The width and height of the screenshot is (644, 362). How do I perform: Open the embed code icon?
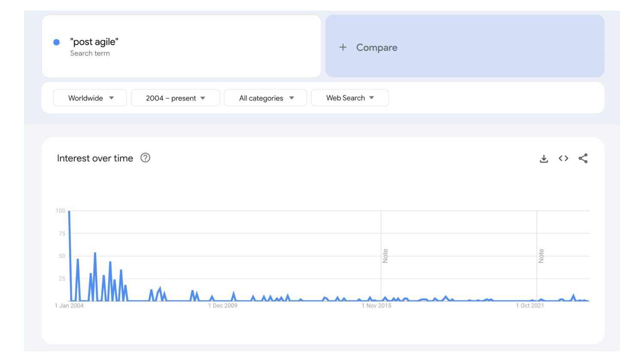click(563, 158)
